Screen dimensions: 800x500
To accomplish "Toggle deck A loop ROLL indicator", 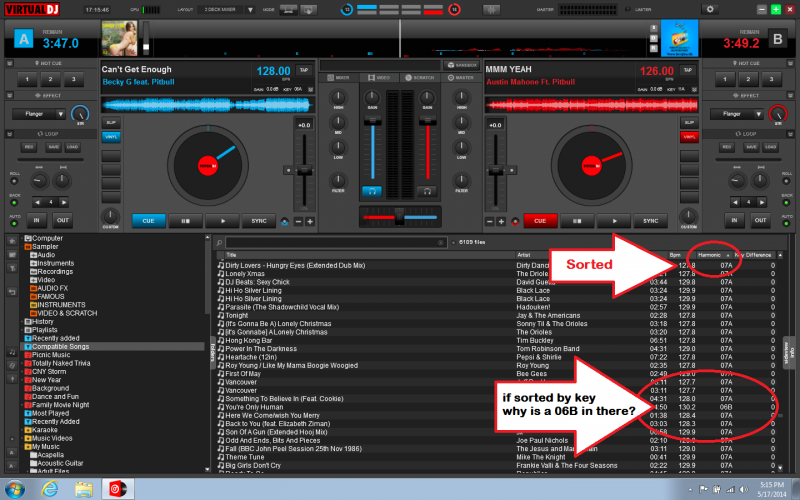I will click(x=14, y=181).
